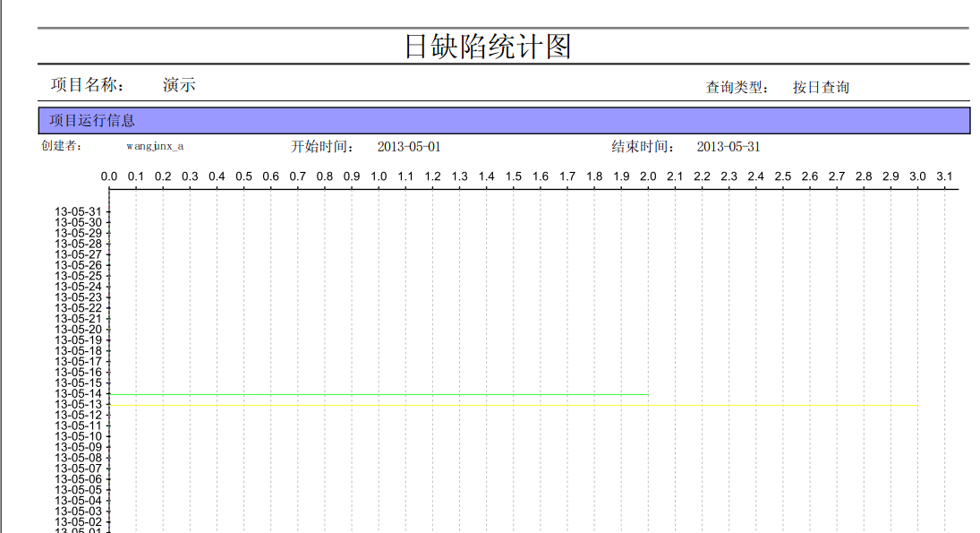Click the 13-05-14 date axis label
The width and height of the screenshot is (980, 533).
coord(79,393)
